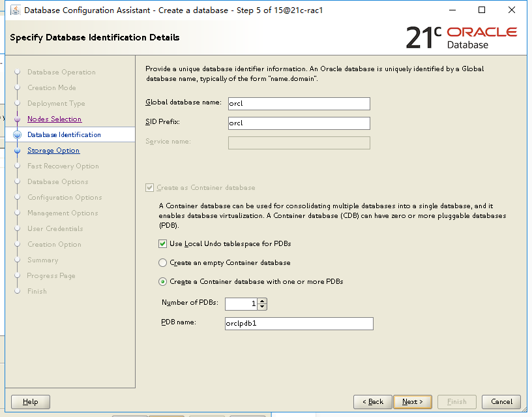Viewport: 532px width, 417px height.
Task: Minimize the Database Configuration Assistant window
Action: click(x=452, y=10)
